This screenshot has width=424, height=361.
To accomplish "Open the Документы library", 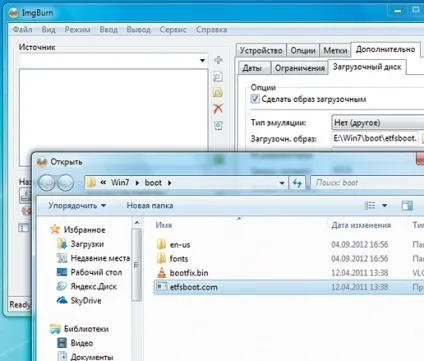I will 85,357.
